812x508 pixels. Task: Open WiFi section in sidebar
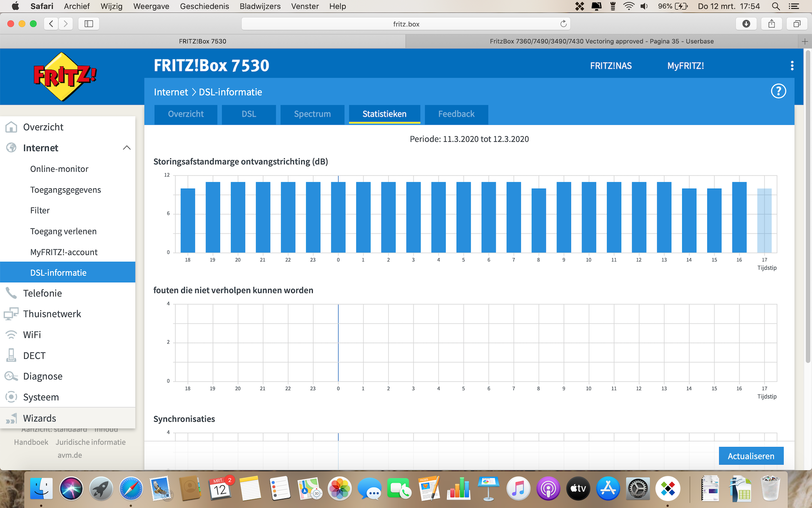[x=32, y=335]
